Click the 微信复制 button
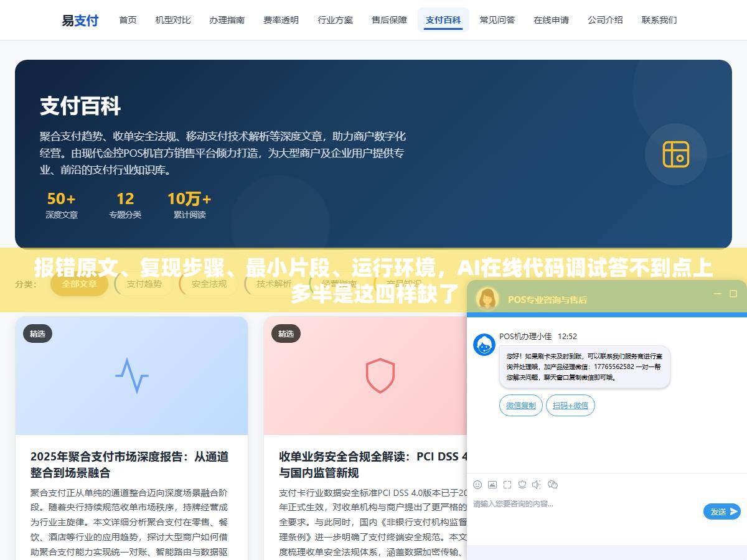Screen dimensions: 747x560 coord(521,406)
